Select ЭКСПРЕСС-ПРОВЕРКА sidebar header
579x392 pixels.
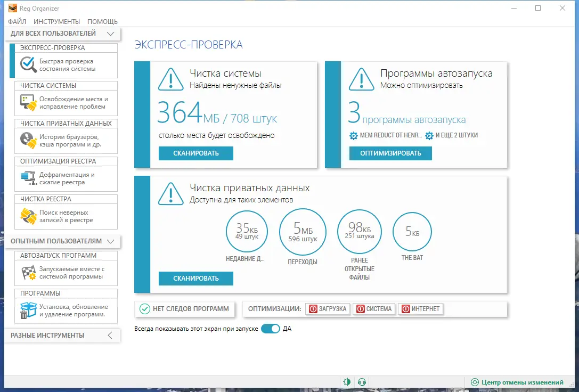(52, 47)
